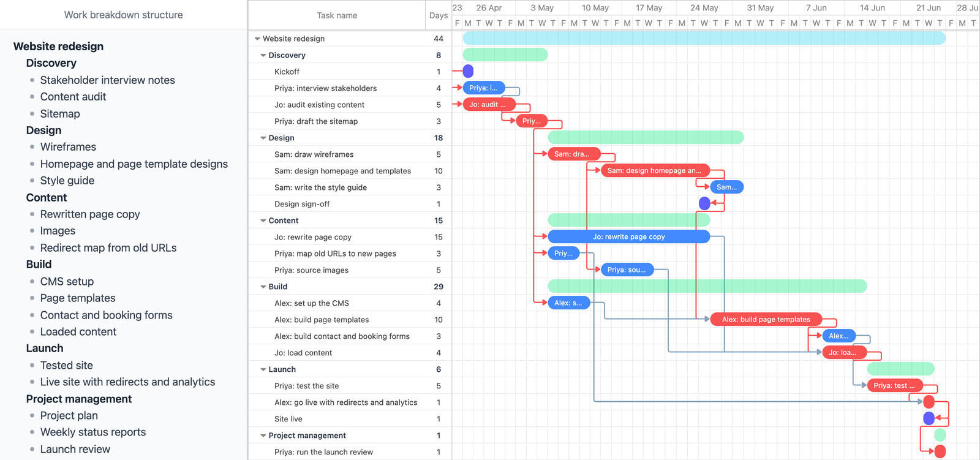Collapse the Website redesign task group

pyautogui.click(x=257, y=39)
